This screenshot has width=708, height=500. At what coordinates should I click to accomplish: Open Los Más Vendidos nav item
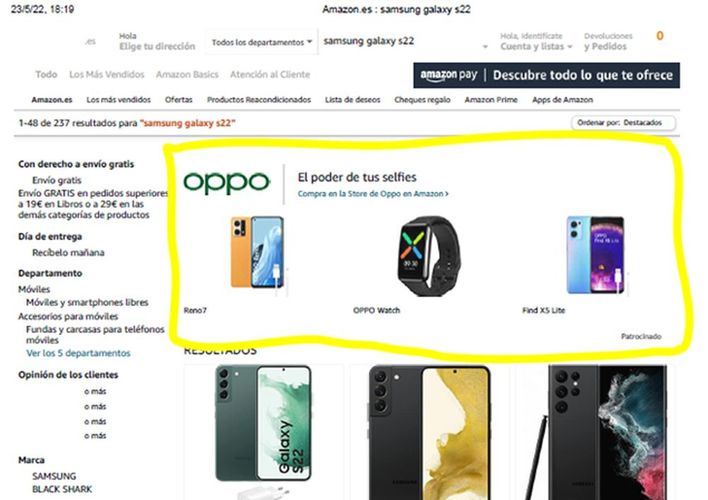pyautogui.click(x=107, y=75)
